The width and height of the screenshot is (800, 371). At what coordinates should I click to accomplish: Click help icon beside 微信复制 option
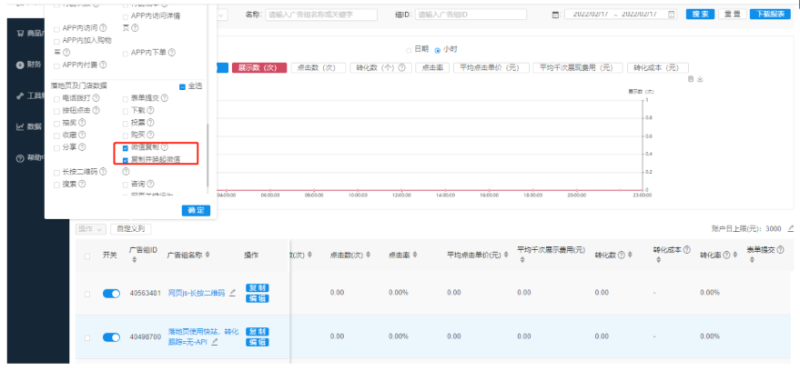pos(164,147)
